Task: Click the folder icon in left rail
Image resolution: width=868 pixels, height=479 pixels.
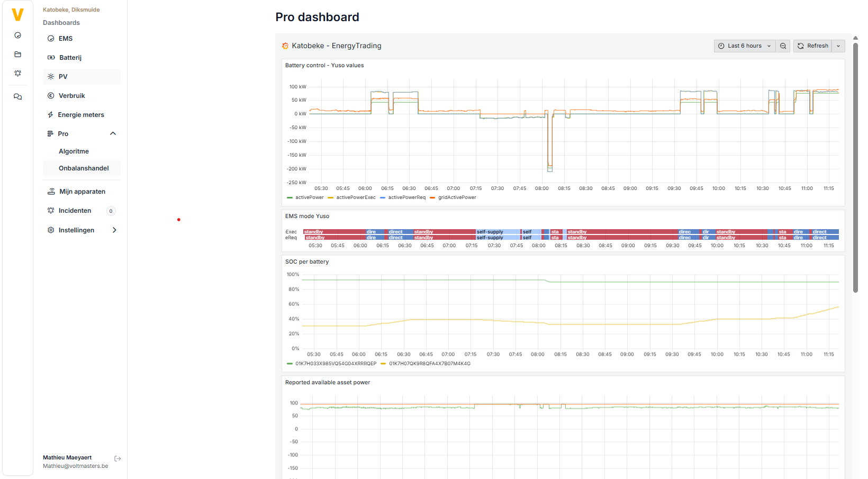Action: coord(17,55)
